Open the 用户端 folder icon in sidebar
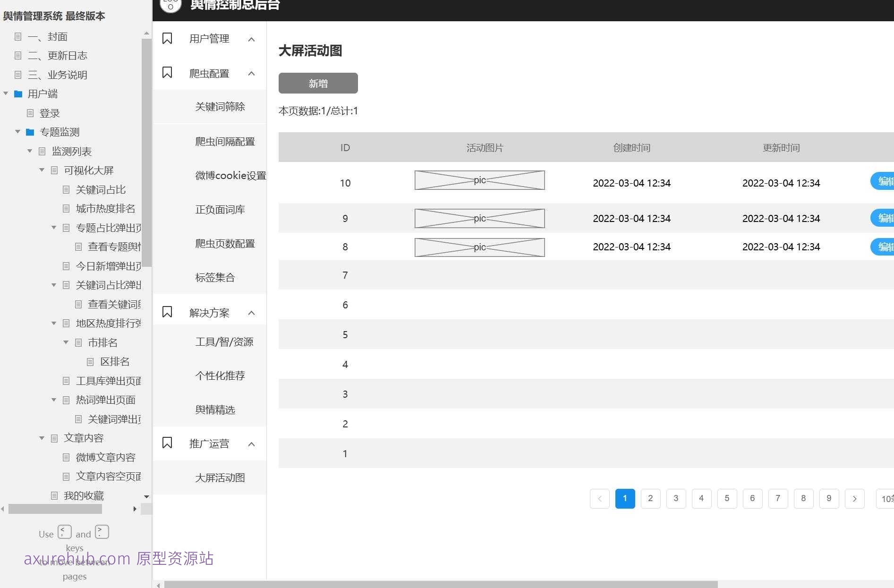Viewport: 894px width, 588px height. (x=18, y=94)
